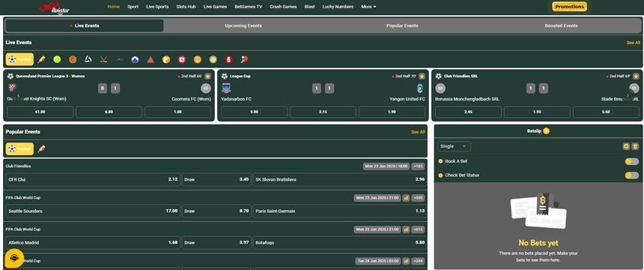Open Live Sports in the navigation
This screenshot has height=270, width=644.
coord(157,7)
